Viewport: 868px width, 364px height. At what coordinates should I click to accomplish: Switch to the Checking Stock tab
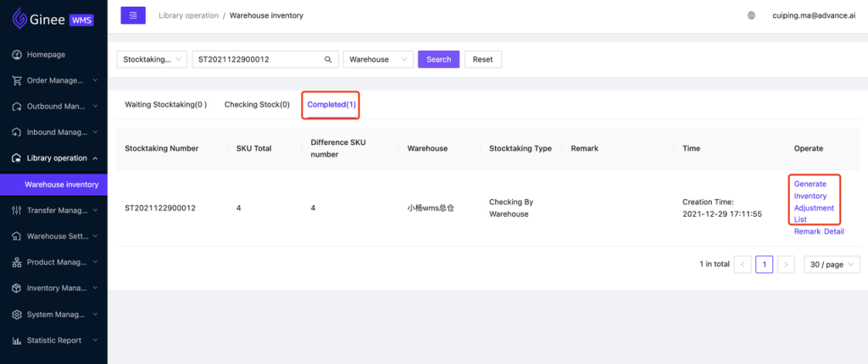click(x=257, y=104)
